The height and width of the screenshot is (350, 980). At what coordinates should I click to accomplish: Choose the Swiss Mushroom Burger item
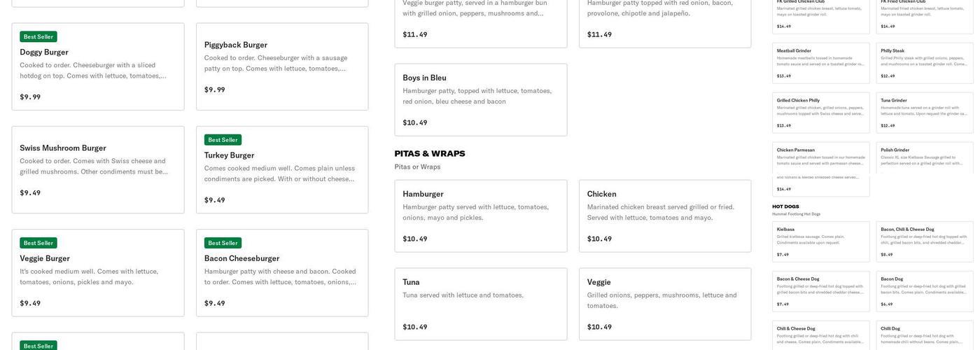(x=98, y=170)
